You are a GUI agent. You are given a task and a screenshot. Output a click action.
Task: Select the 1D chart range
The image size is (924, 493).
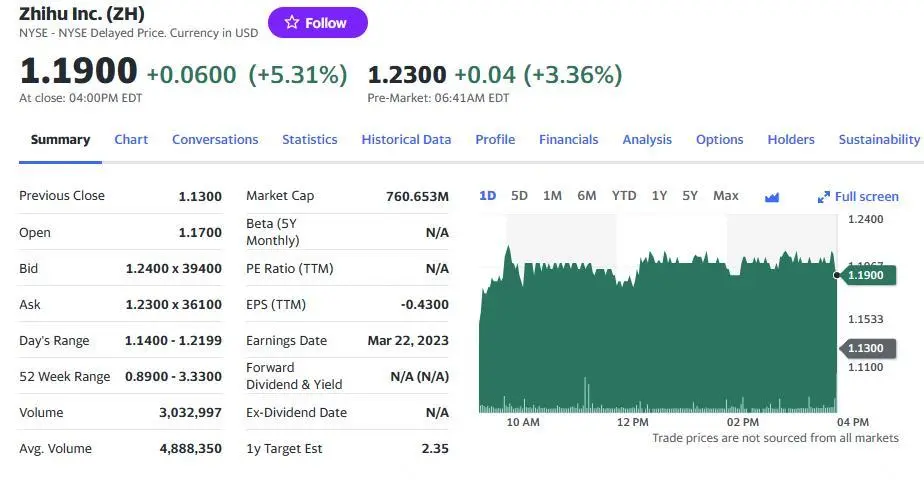pos(487,196)
